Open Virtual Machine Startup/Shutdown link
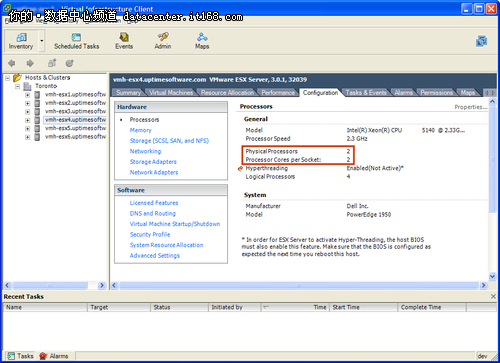The image size is (500, 363). 175,224
